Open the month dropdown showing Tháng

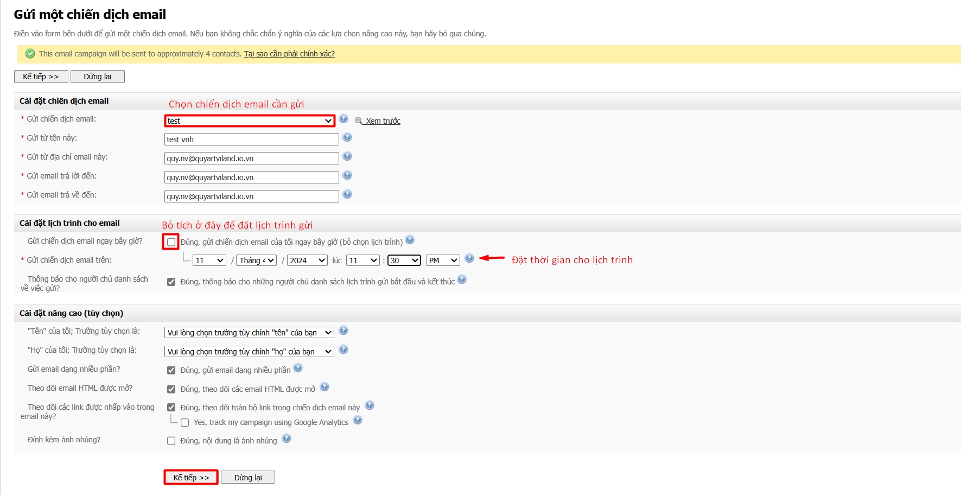pos(257,261)
